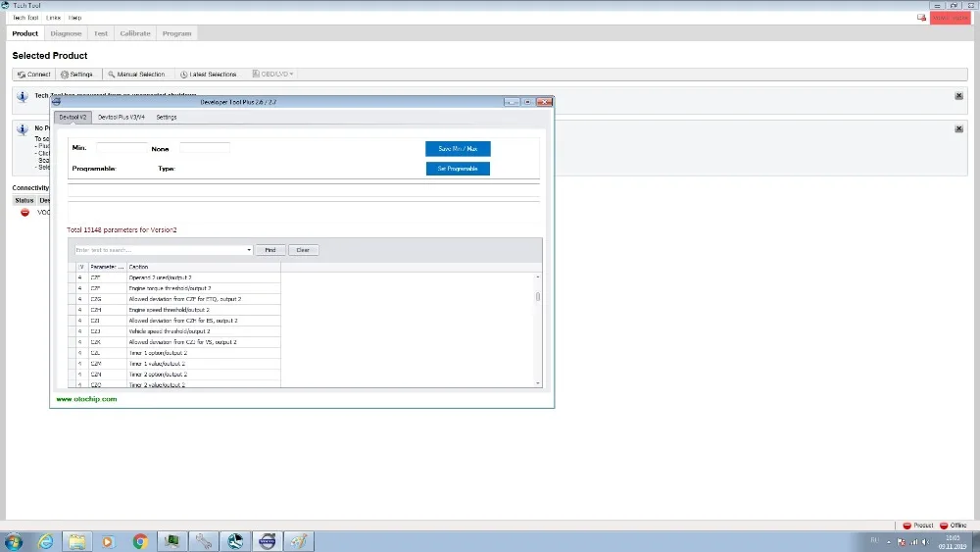
Task: Open the Developer Tool Settings tab
Action: (x=167, y=117)
